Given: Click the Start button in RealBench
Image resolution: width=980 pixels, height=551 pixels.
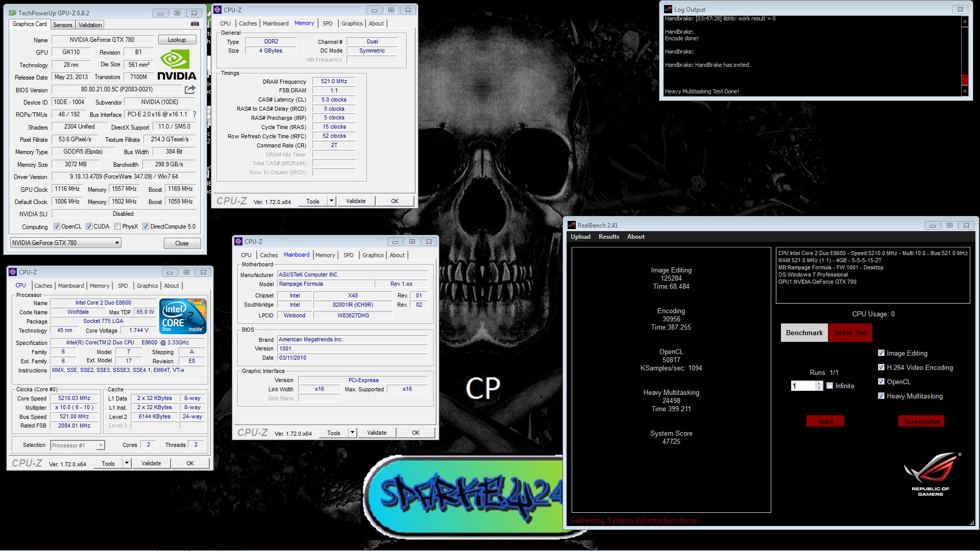Looking at the screenshot, I should coord(825,421).
